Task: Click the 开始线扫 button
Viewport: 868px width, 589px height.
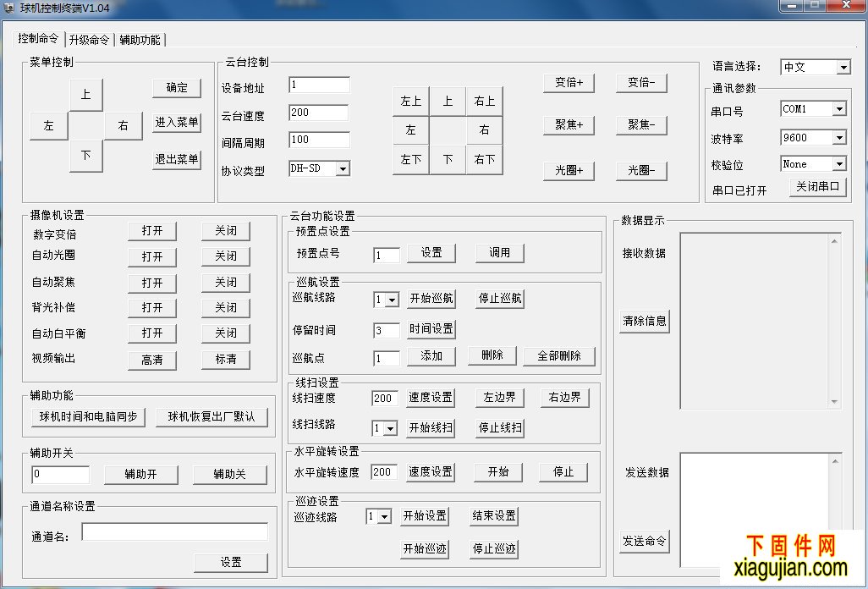Action: (x=431, y=428)
